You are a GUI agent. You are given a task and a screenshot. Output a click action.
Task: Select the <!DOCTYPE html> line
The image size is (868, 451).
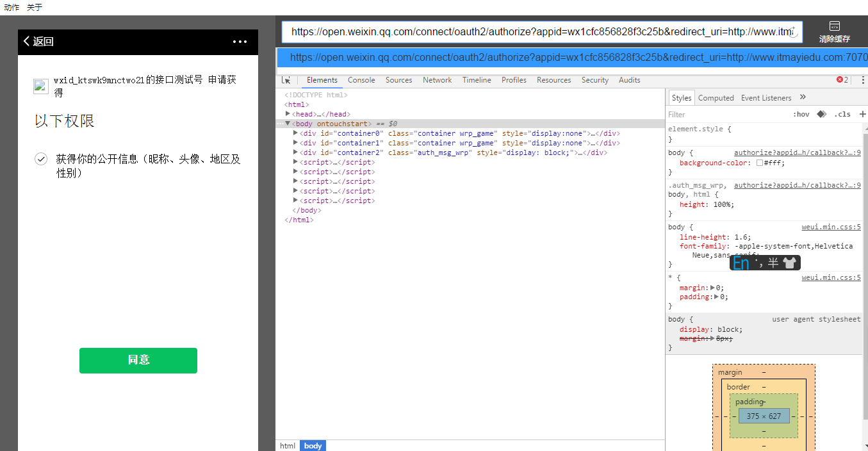[316, 95]
